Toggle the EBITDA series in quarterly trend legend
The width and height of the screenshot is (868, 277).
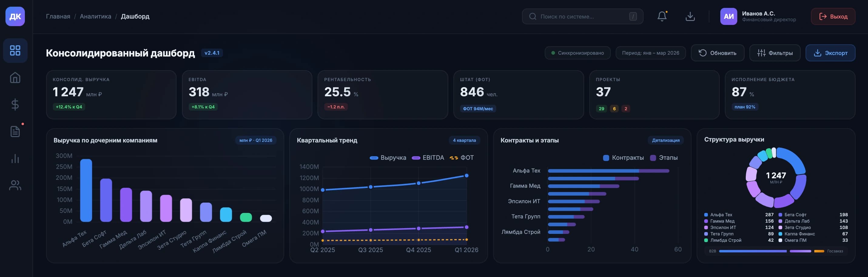tap(428, 157)
